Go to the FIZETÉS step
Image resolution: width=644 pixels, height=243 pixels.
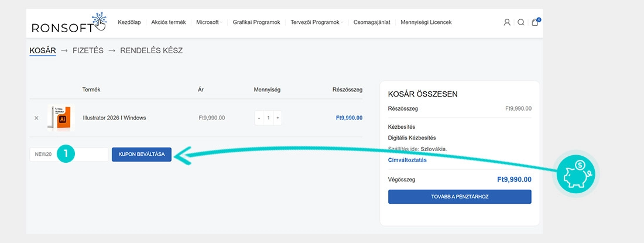tap(88, 50)
